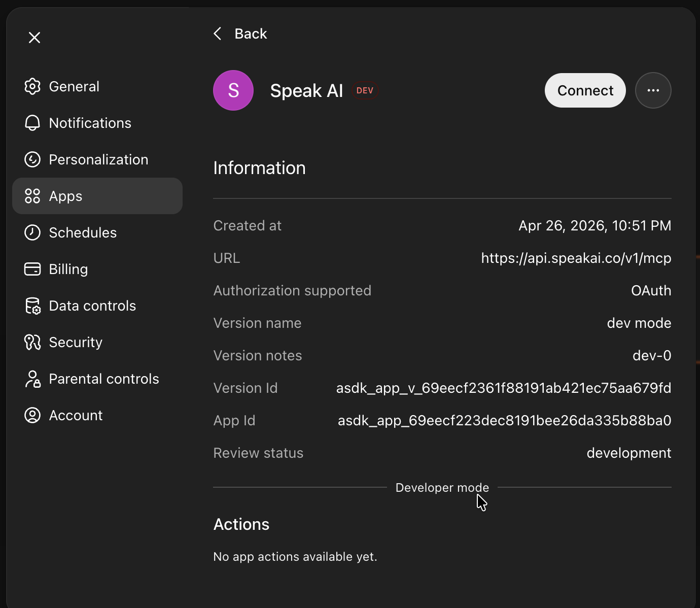Viewport: 700px width, 608px height.
Task: Open the Billing settings tab
Action: [97, 269]
